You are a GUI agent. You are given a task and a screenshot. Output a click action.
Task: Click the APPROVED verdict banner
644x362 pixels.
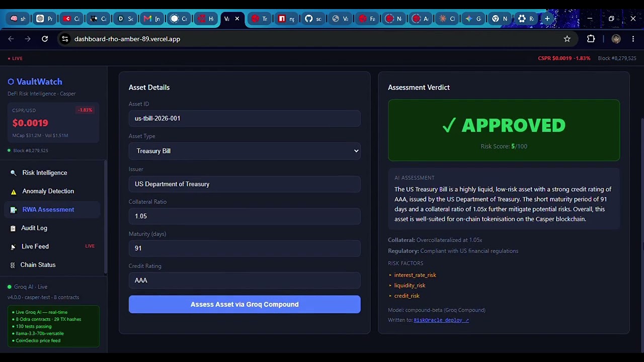504,130
